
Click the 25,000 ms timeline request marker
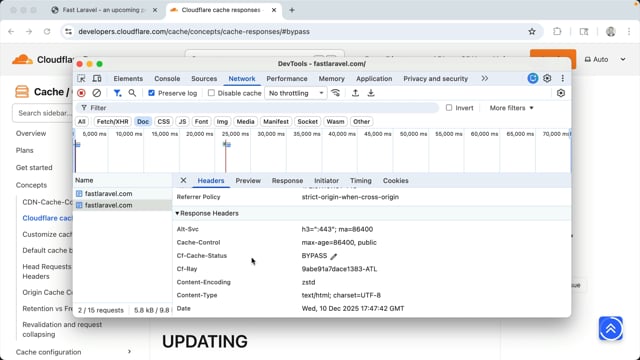(x=227, y=144)
